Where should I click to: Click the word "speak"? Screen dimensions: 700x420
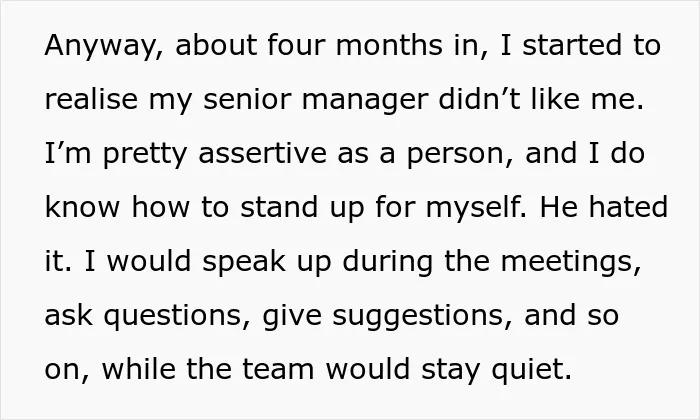tap(244, 262)
